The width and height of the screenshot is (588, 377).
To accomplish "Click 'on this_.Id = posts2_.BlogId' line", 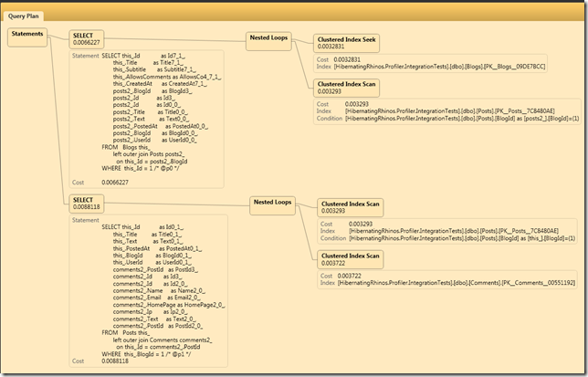I will 152,162.
